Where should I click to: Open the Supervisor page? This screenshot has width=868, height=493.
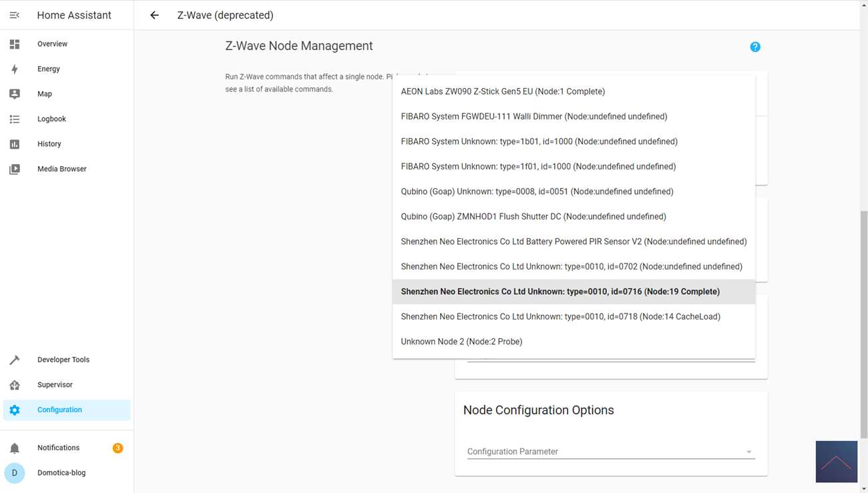(55, 385)
